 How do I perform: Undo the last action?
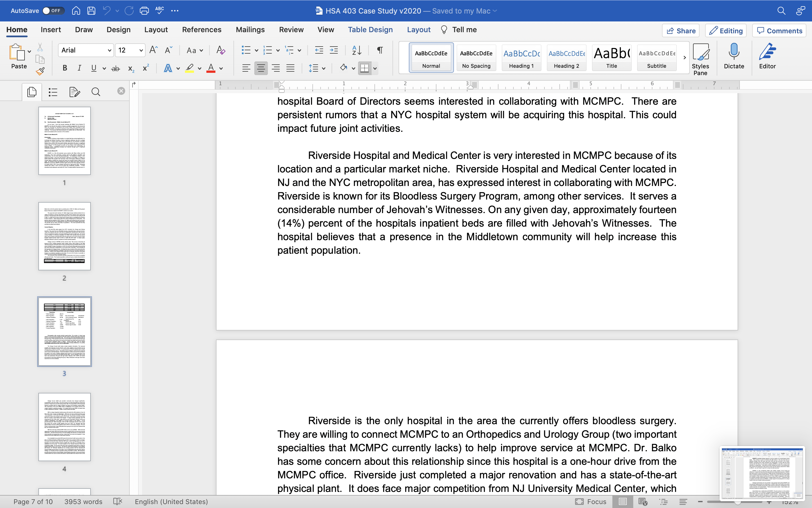pyautogui.click(x=107, y=11)
